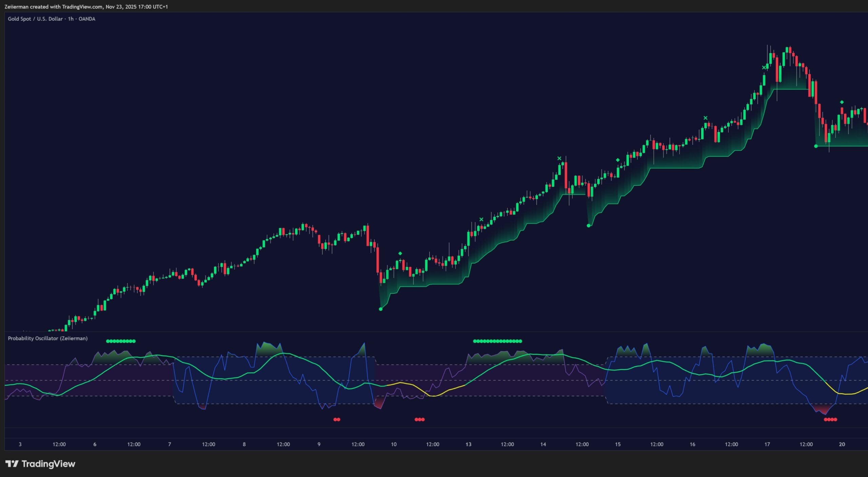
Task: Click the 12:00 label between dates 10 and 13
Action: pyautogui.click(x=433, y=444)
